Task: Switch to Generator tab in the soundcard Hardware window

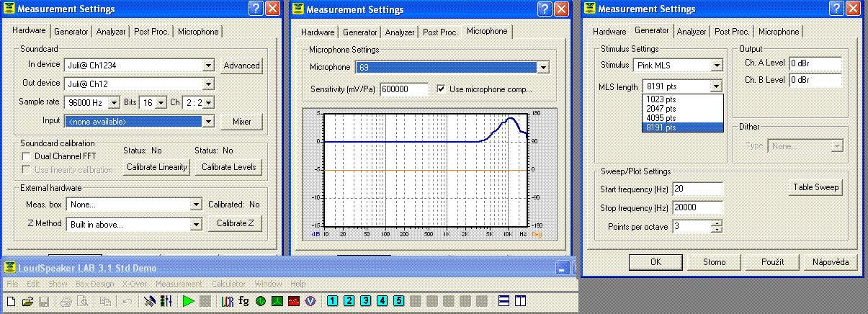Action: coord(71,32)
